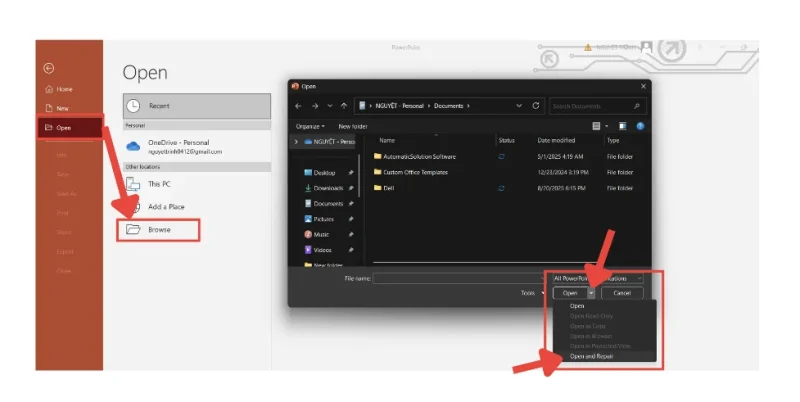
Task: Click the pin icon beside Music
Action: pyautogui.click(x=351, y=235)
